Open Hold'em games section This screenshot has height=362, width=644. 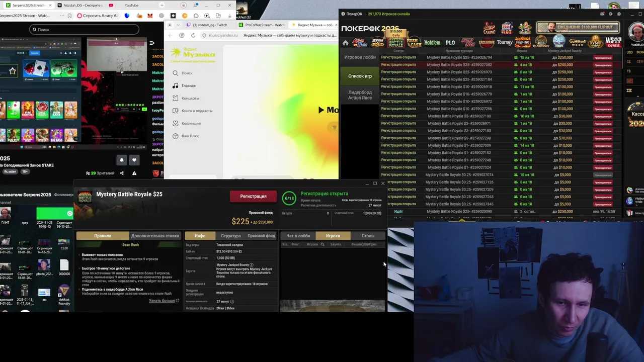click(x=432, y=43)
